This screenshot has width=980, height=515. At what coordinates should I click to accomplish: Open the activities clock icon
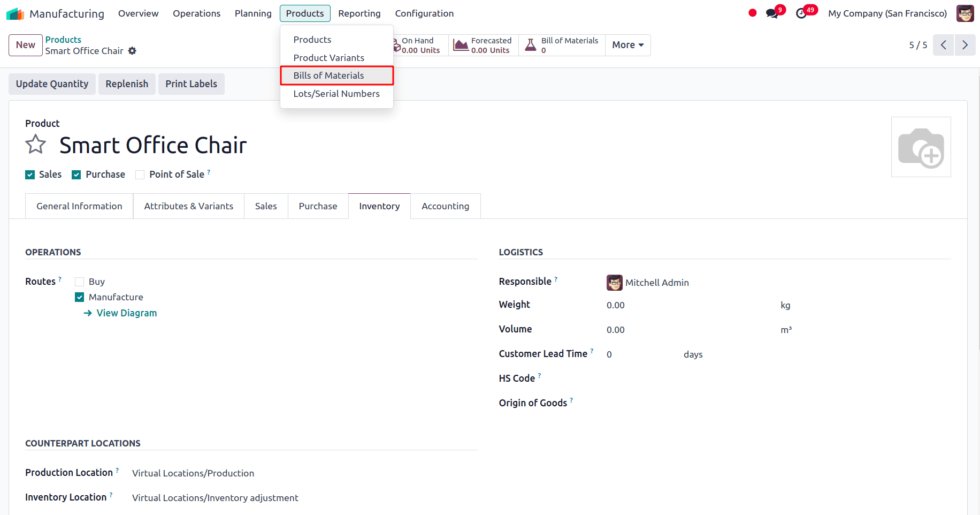802,12
